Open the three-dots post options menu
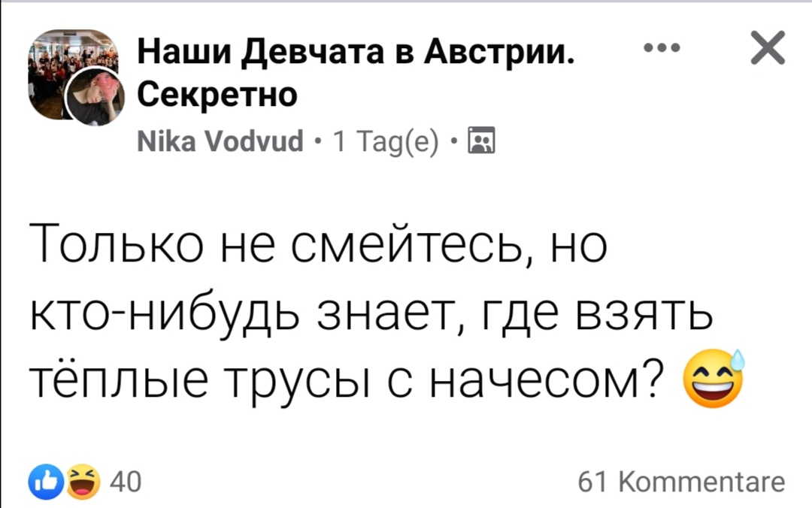This screenshot has height=508, width=812. [663, 48]
